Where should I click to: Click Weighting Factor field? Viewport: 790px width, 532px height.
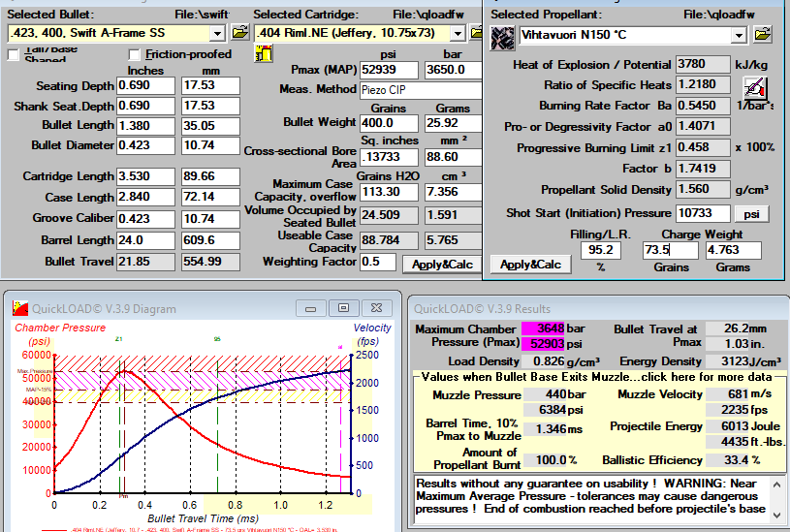pos(378,262)
